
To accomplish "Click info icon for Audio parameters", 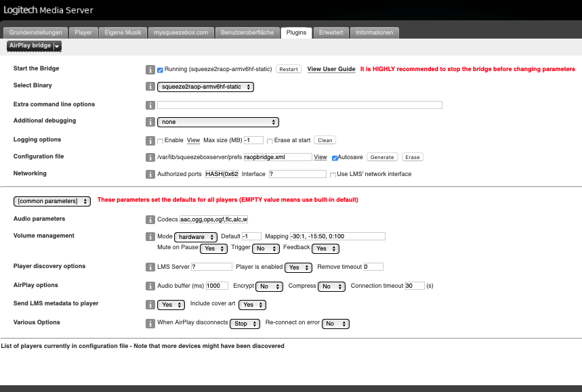I will pos(150,220).
